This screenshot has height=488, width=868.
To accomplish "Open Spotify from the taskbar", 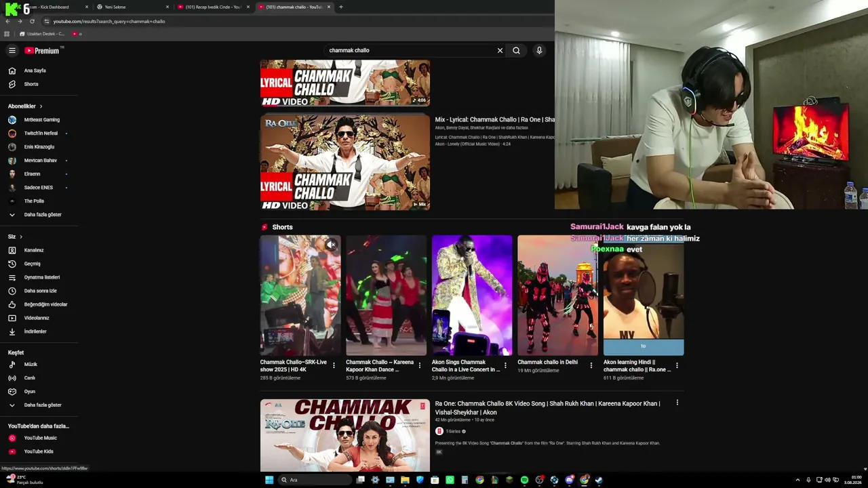I will (524, 480).
